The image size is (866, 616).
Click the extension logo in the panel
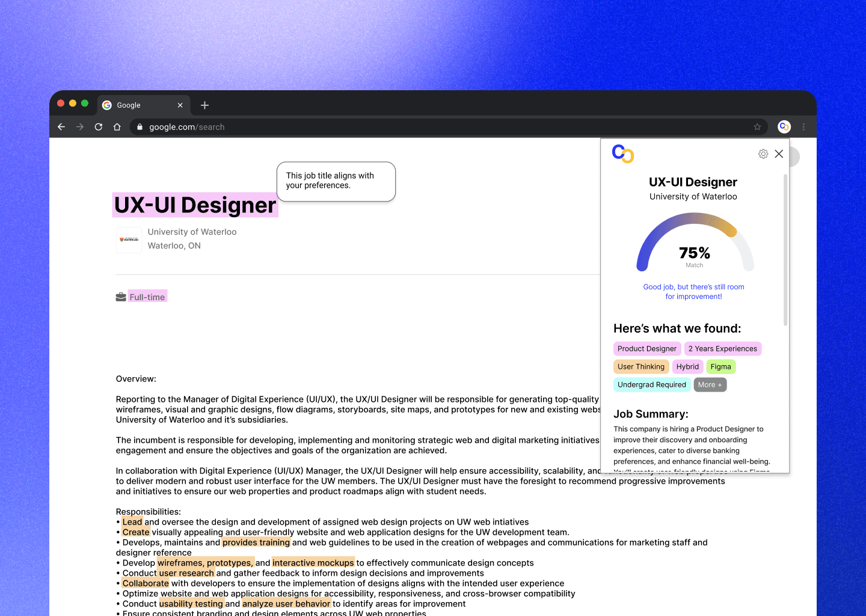tap(623, 153)
